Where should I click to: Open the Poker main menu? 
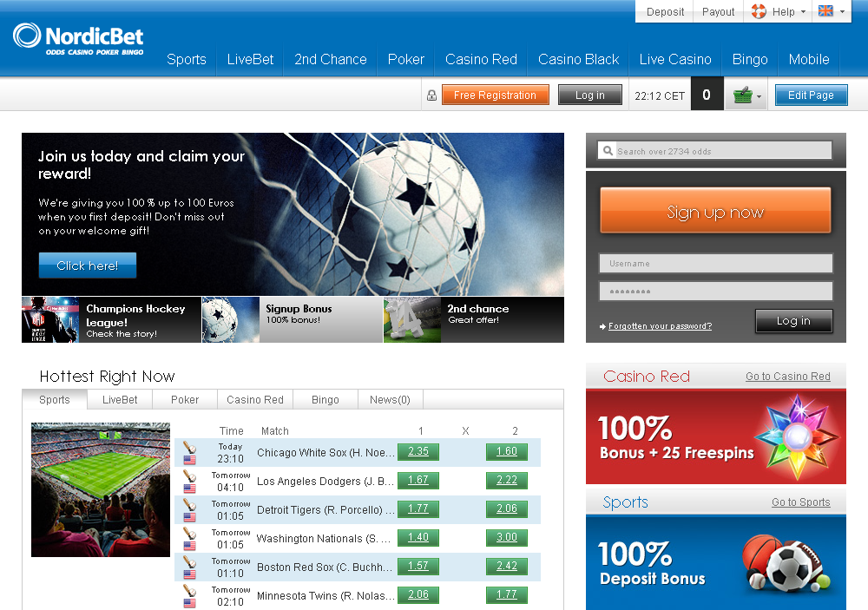coord(405,59)
